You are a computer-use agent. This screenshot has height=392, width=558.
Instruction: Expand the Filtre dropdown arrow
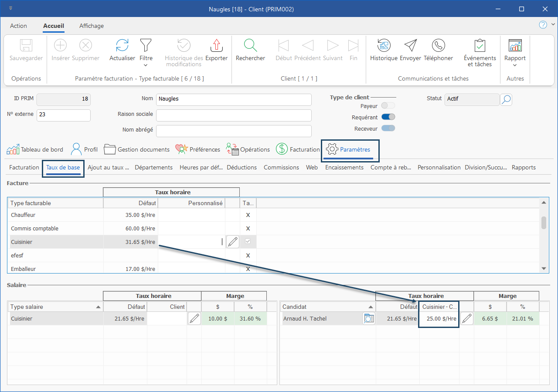[x=146, y=65]
